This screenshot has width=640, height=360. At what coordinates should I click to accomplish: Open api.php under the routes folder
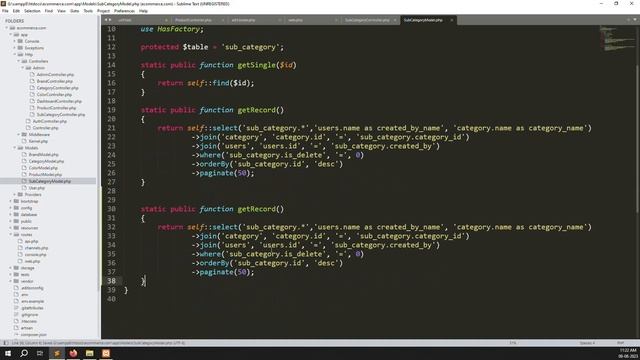tap(31, 241)
